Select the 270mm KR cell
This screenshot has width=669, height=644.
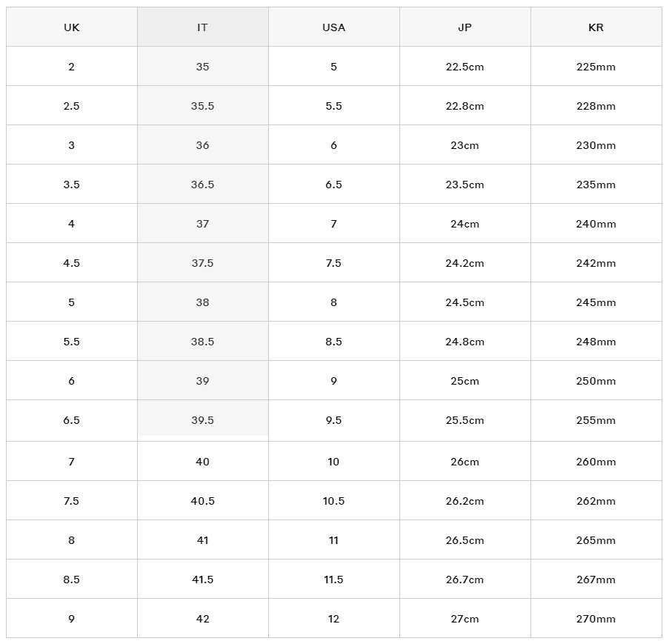tap(596, 619)
